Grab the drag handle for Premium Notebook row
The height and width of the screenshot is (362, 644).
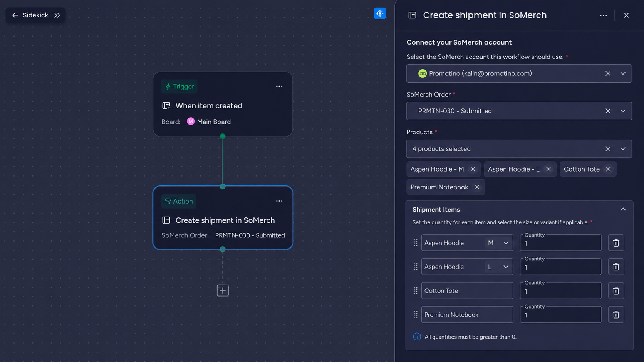(x=415, y=314)
